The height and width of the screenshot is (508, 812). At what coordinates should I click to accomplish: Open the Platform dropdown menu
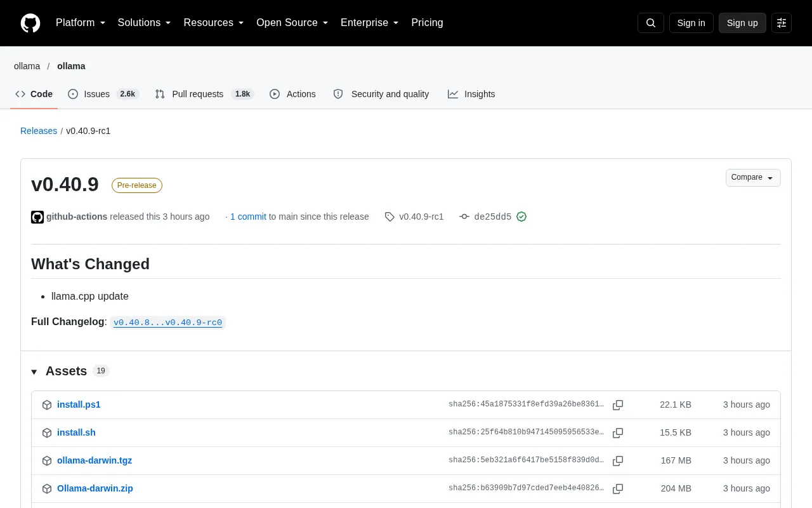(81, 23)
